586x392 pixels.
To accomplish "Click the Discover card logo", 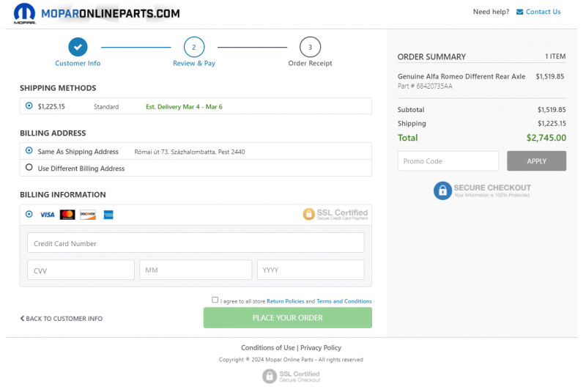I will point(88,215).
